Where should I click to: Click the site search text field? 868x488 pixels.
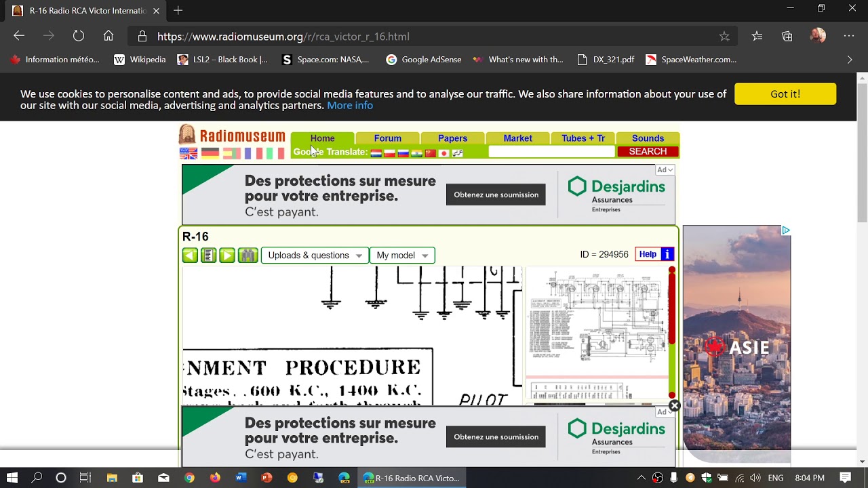point(551,152)
